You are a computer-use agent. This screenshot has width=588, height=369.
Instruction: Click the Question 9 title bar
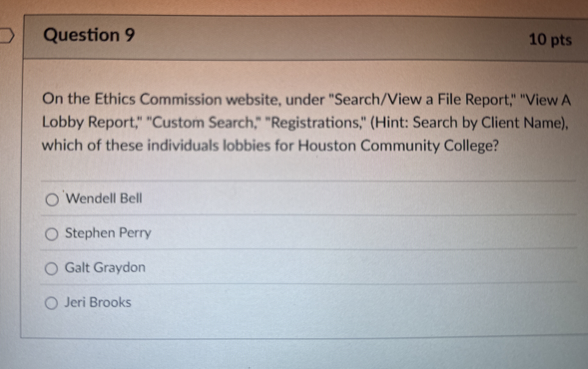coord(293,37)
